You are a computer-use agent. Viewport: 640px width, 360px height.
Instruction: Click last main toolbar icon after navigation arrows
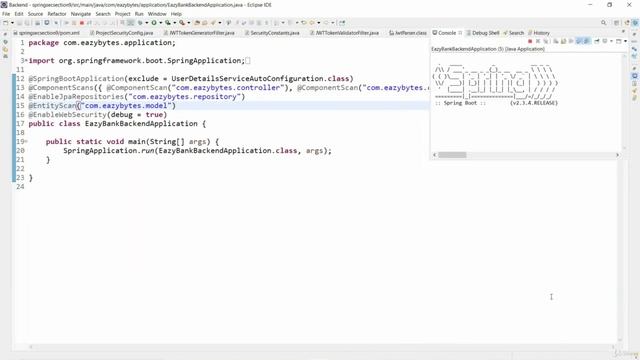(x=342, y=23)
